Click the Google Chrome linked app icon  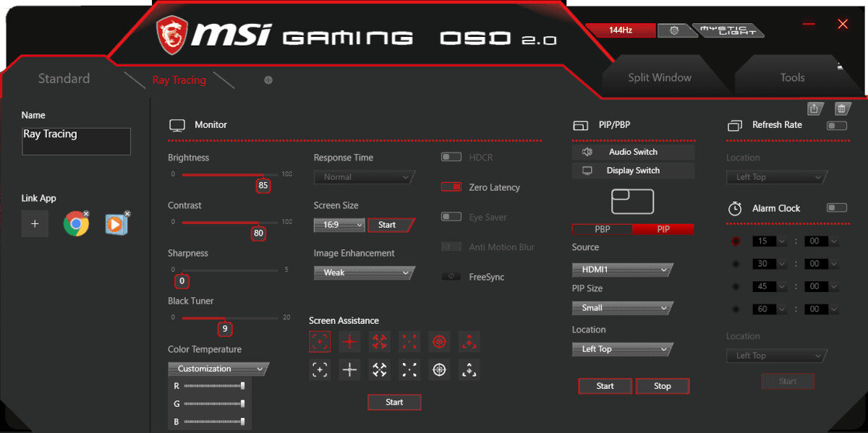point(75,224)
